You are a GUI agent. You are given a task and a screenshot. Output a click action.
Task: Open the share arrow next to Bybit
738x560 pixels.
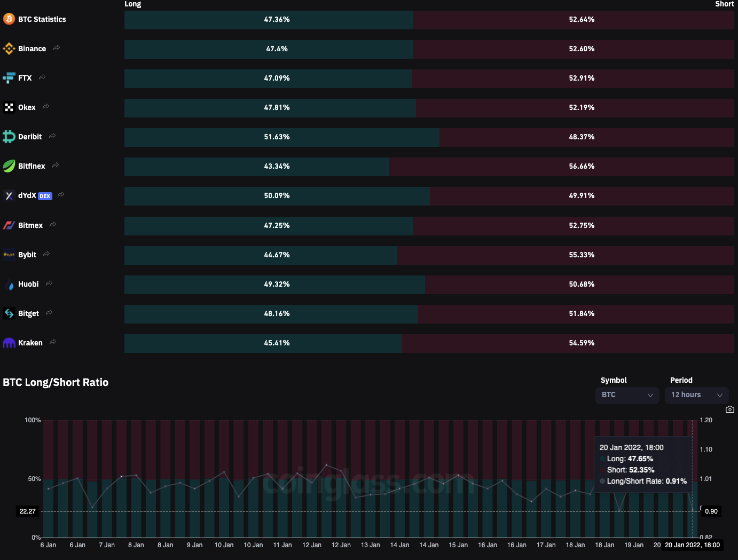46,254
